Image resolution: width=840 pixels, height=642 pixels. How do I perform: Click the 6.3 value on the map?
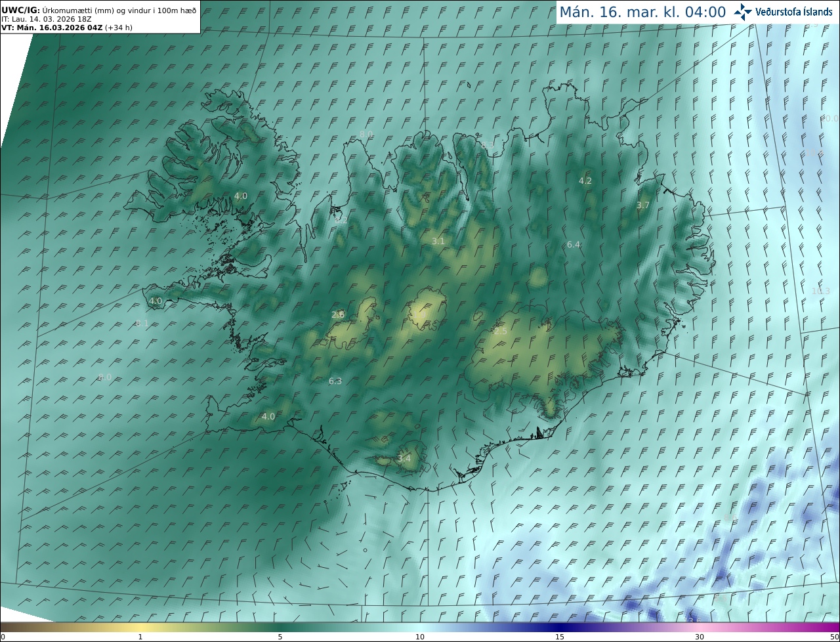click(x=335, y=381)
